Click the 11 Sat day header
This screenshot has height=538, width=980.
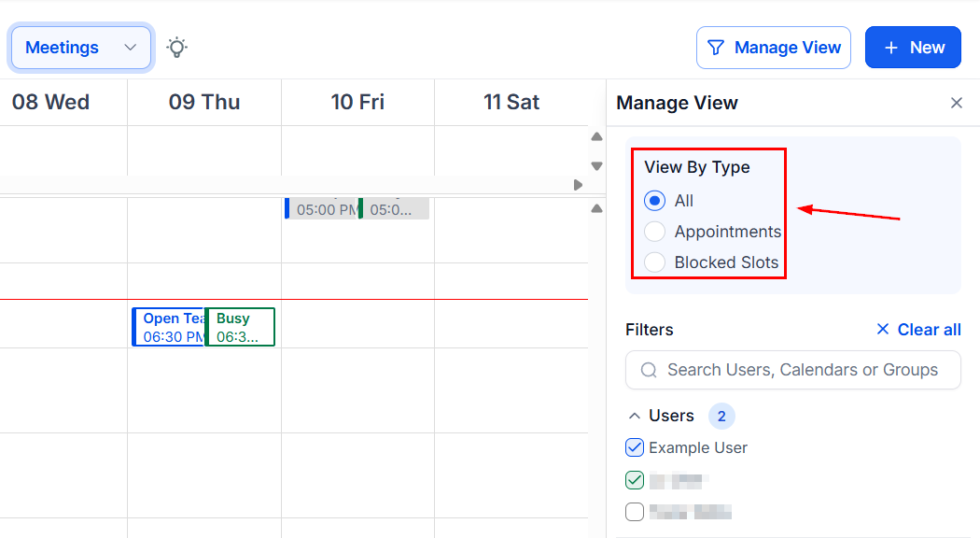coord(511,102)
